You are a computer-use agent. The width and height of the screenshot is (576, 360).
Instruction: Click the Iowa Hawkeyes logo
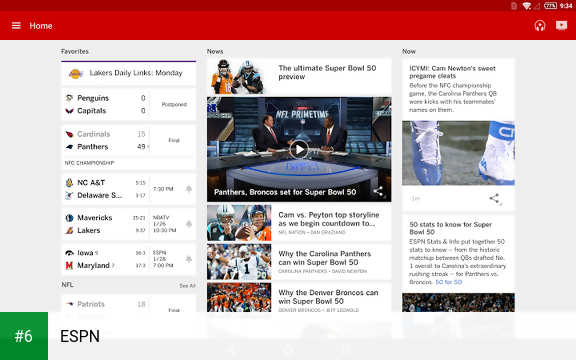tap(69, 253)
